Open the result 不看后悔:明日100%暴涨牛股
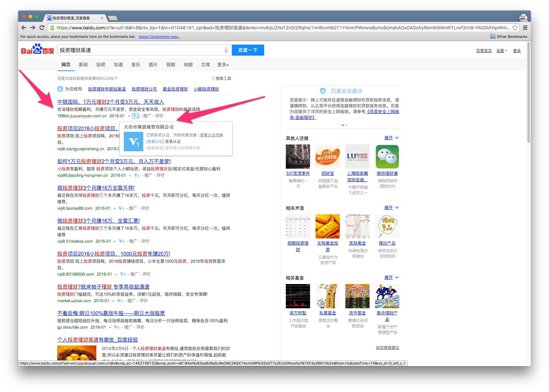The height and width of the screenshot is (392, 549). click(x=111, y=313)
